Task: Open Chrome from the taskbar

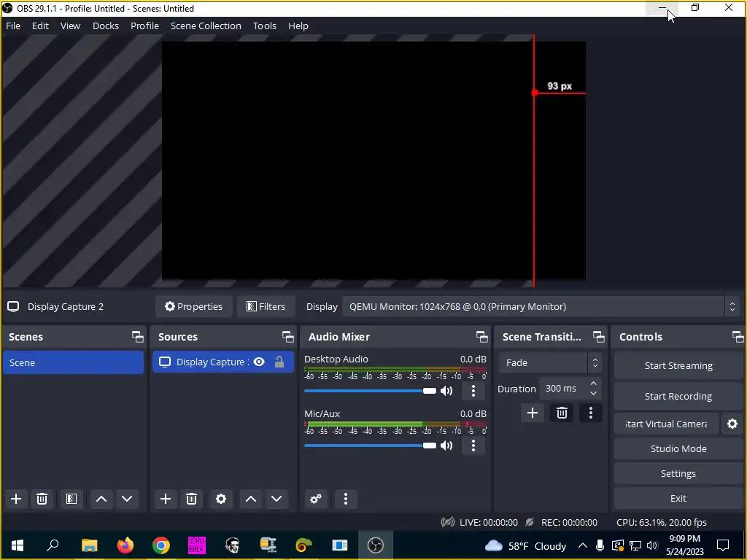Action: coord(161,545)
